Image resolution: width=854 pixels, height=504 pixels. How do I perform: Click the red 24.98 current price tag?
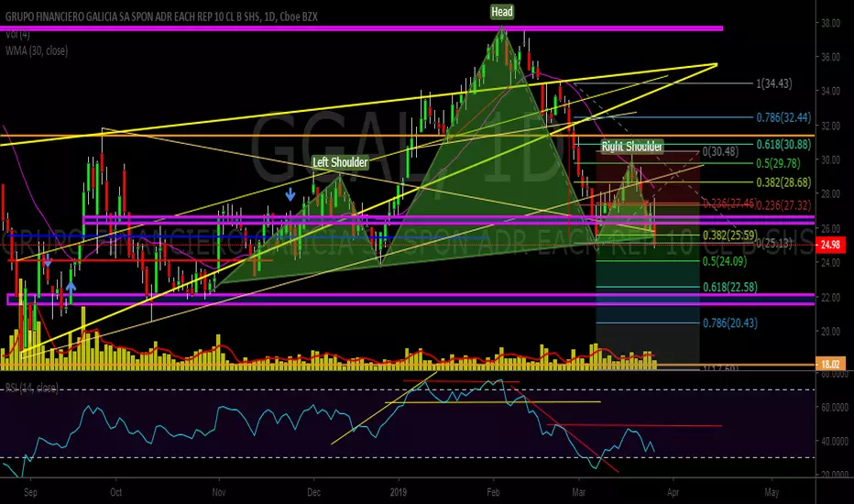830,245
